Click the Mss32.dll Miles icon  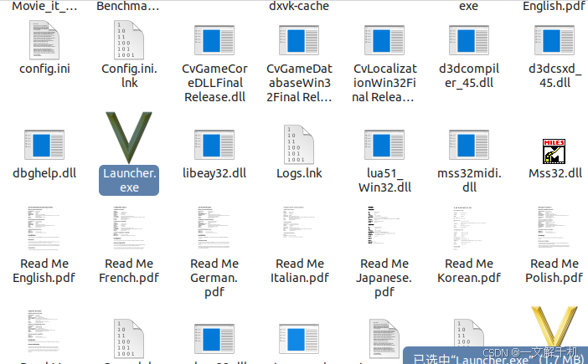(x=554, y=148)
